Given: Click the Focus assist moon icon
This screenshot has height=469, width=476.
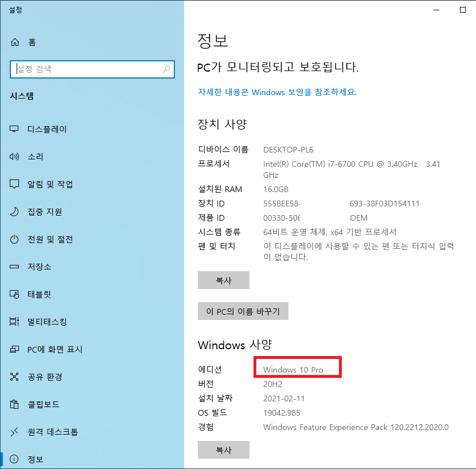Looking at the screenshot, I should (14, 212).
